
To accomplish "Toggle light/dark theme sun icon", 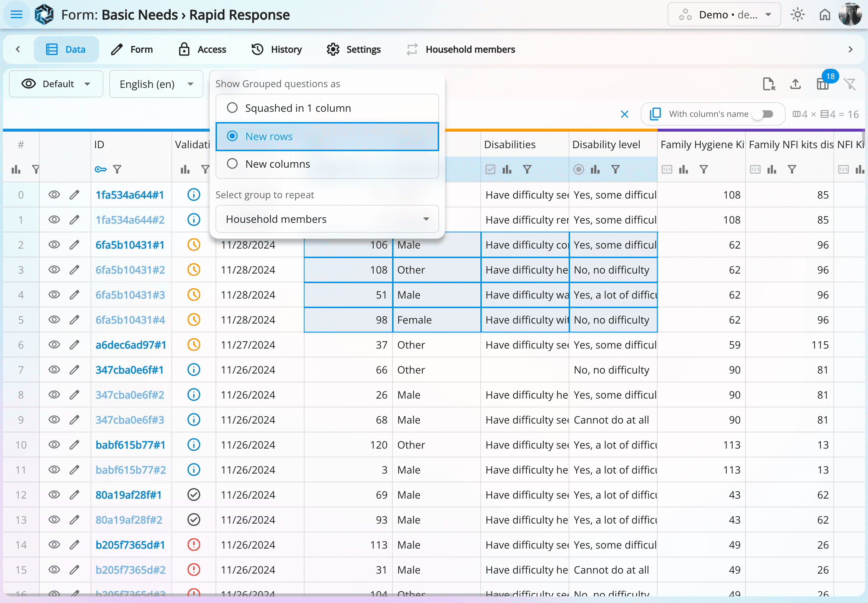I will tap(797, 15).
